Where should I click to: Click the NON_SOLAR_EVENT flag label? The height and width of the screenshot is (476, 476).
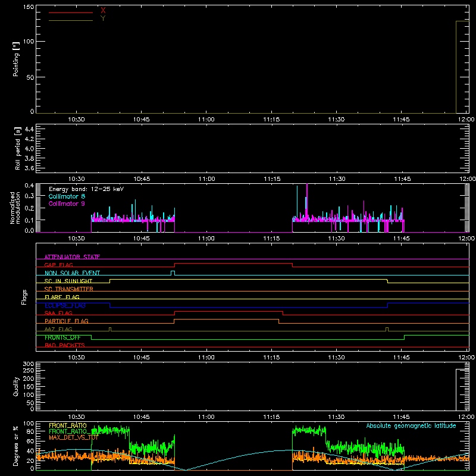pyautogui.click(x=72, y=273)
